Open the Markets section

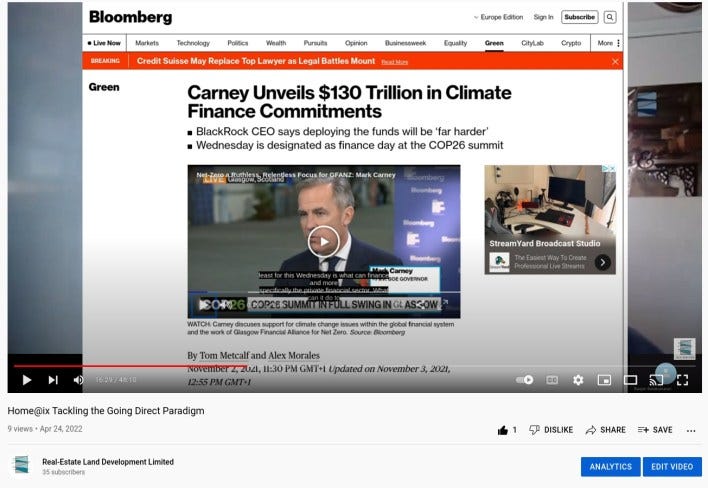click(147, 43)
